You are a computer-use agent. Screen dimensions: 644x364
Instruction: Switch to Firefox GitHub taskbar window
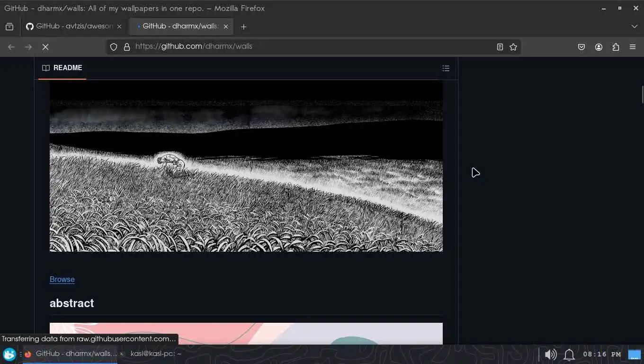point(70,354)
